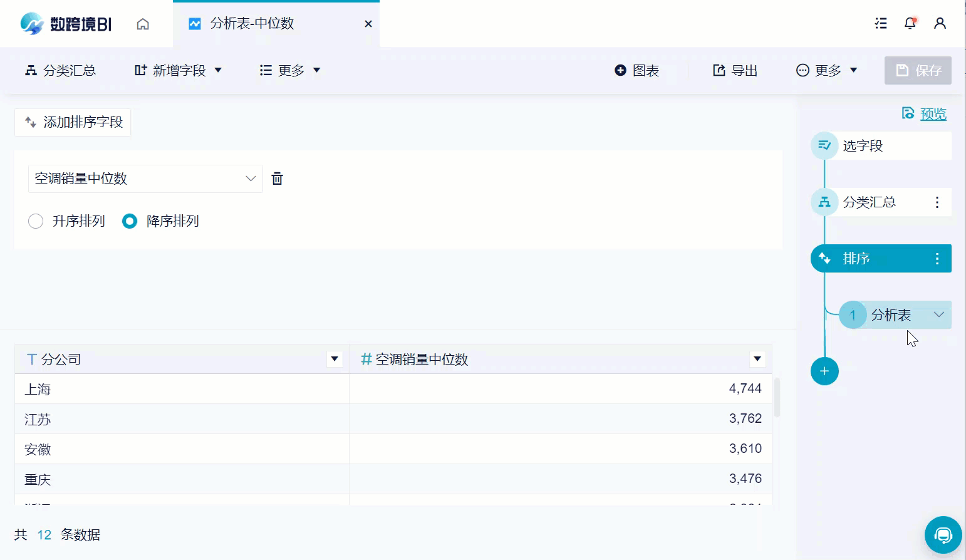This screenshot has height=560, width=966.
Task: Select 安徽 table cell
Action: pos(182,449)
